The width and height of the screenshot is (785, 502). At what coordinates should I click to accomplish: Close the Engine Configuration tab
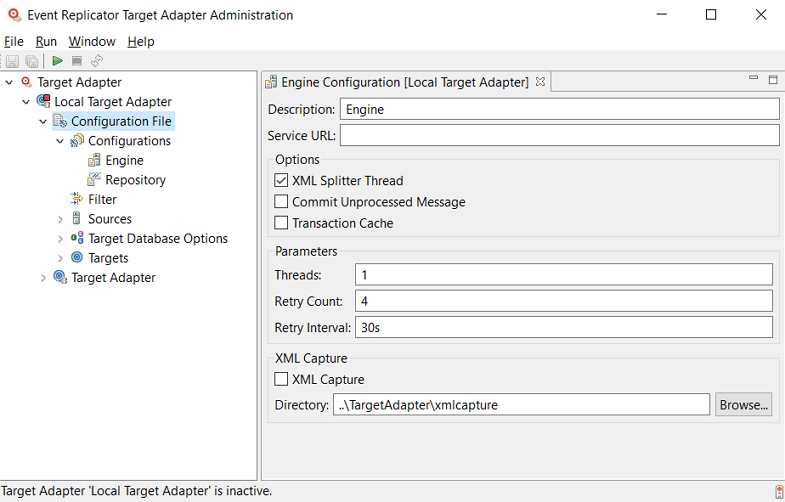[540, 82]
